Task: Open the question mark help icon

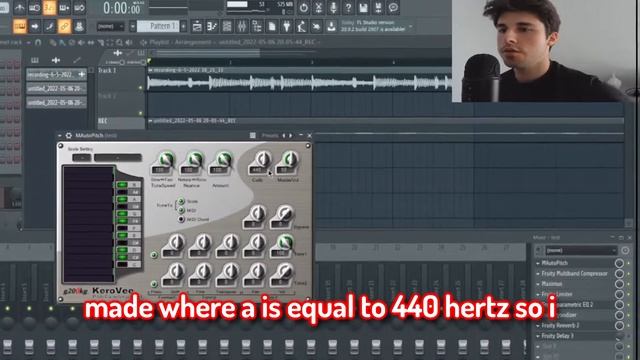Action: point(348,7)
